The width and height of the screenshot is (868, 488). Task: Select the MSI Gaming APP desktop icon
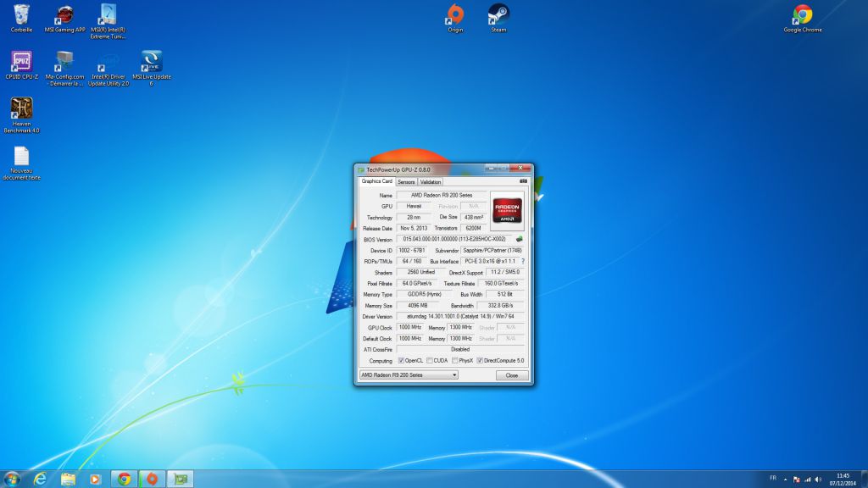pyautogui.click(x=64, y=19)
